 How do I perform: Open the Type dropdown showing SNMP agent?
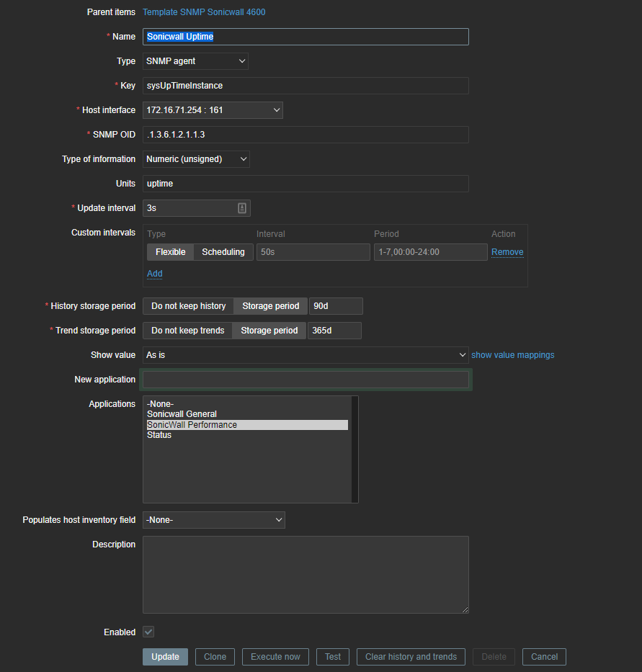(x=195, y=61)
